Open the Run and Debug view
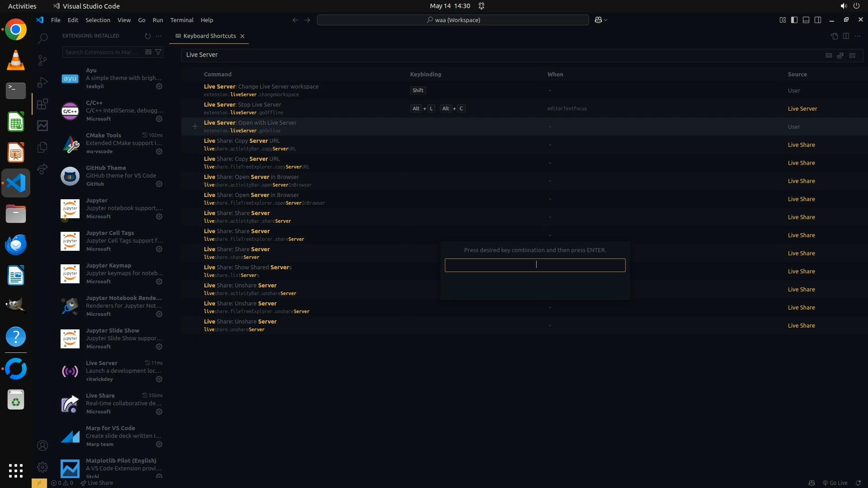 [42, 82]
